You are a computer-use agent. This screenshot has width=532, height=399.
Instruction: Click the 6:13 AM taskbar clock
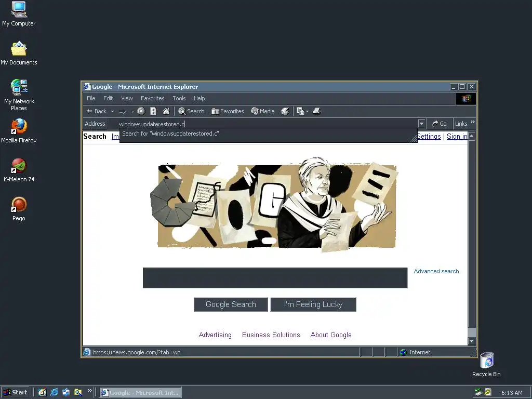512,393
